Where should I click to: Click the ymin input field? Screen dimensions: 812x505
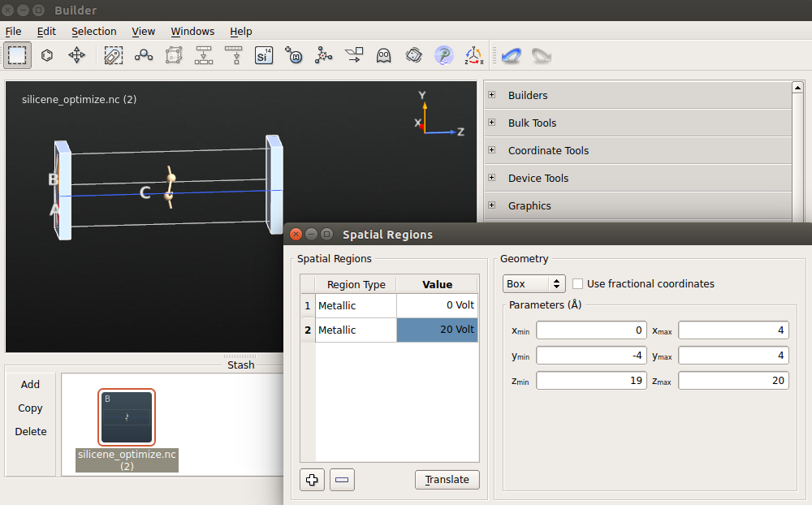coord(591,356)
